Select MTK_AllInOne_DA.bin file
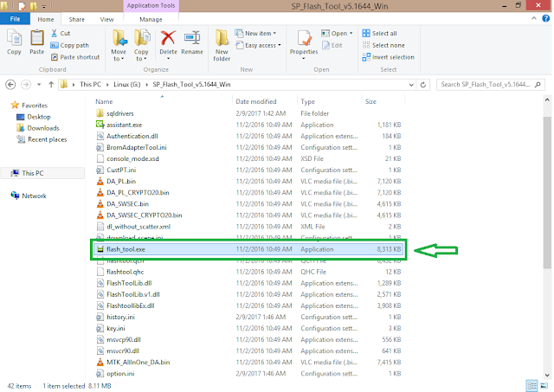Image resolution: width=554 pixels, height=392 pixels. (x=248, y=362)
